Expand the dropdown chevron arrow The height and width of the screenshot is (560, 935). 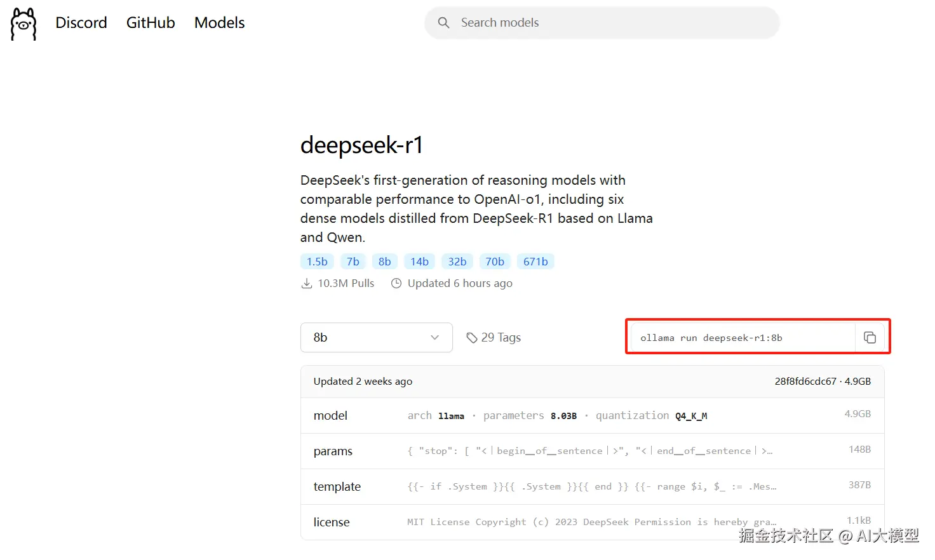point(434,338)
